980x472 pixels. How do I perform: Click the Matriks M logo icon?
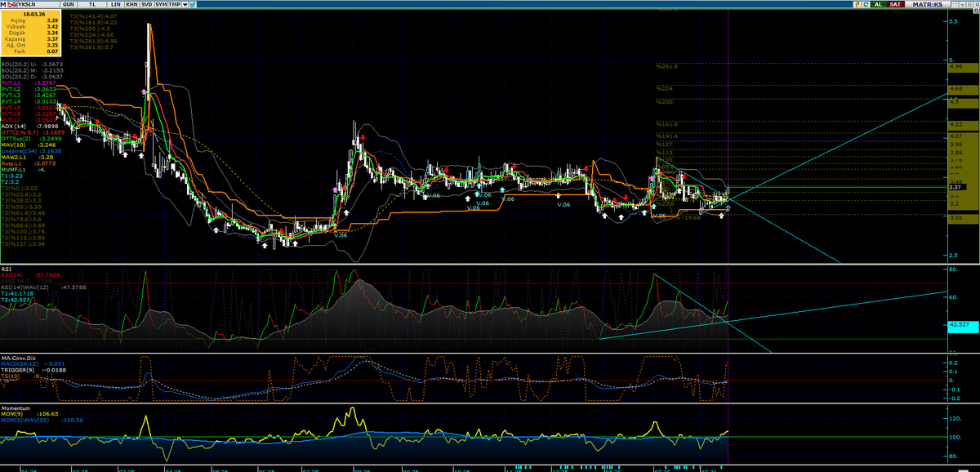coord(4,4)
